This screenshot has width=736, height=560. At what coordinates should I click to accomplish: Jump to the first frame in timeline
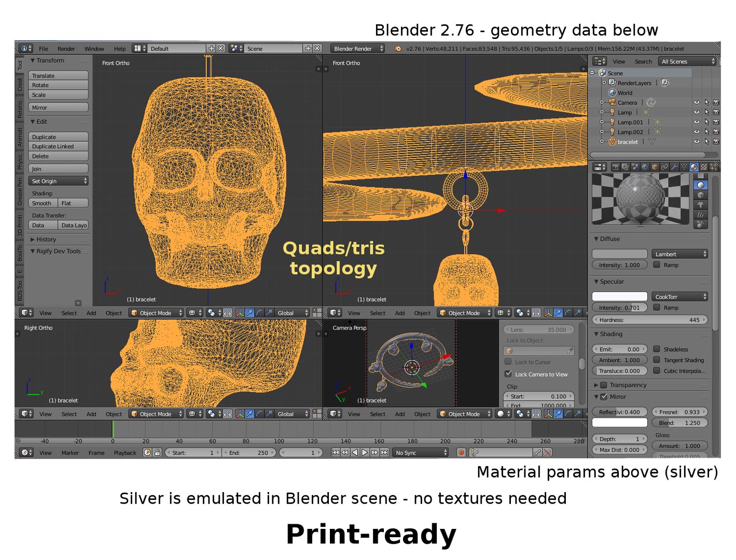point(336,453)
